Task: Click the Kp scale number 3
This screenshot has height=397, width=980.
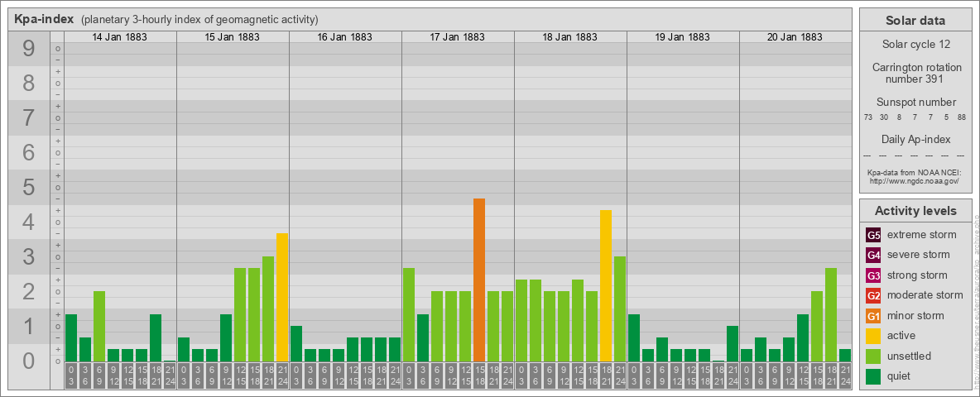Action: (29, 256)
